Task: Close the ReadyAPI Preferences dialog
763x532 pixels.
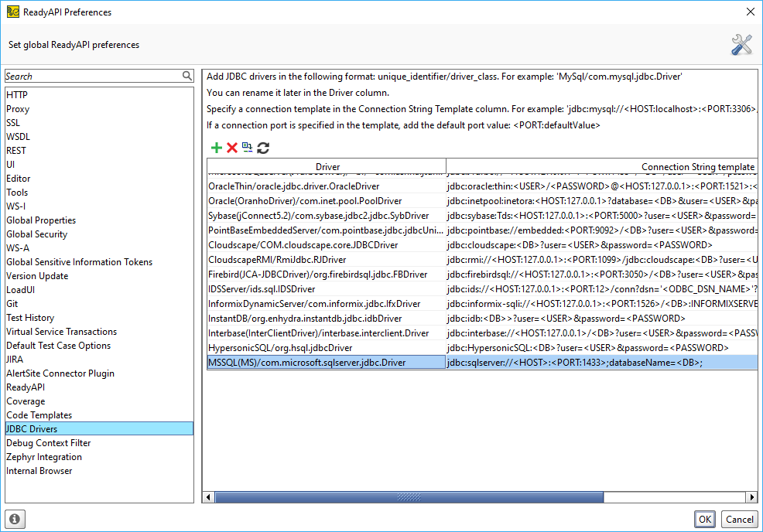Action: (751, 12)
